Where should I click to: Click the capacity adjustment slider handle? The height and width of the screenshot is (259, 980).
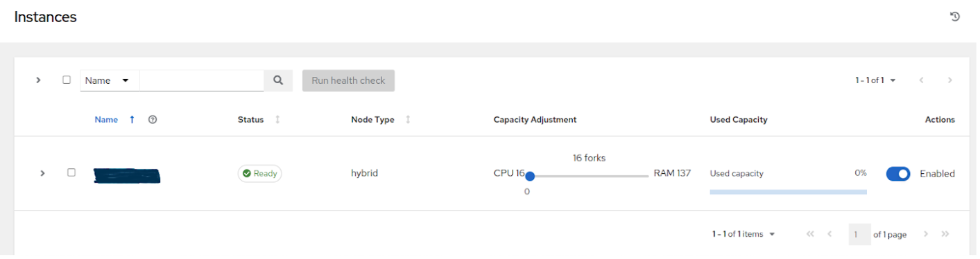point(530,177)
